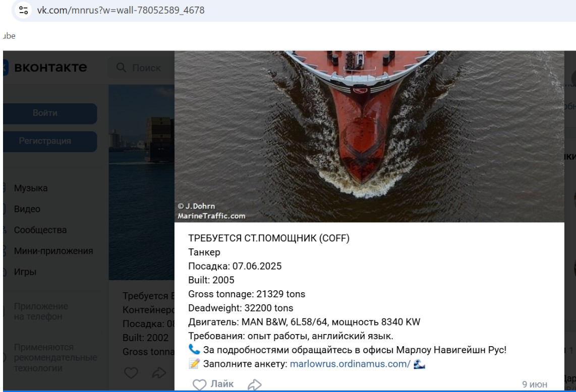Click the search magnifier icon
This screenshot has width=576, height=392.
click(x=121, y=68)
